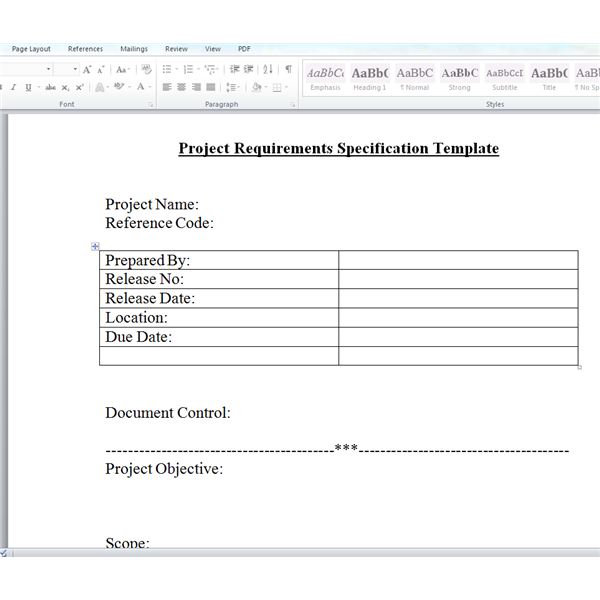
Task: Click the Bullets list icon
Action: [x=167, y=69]
